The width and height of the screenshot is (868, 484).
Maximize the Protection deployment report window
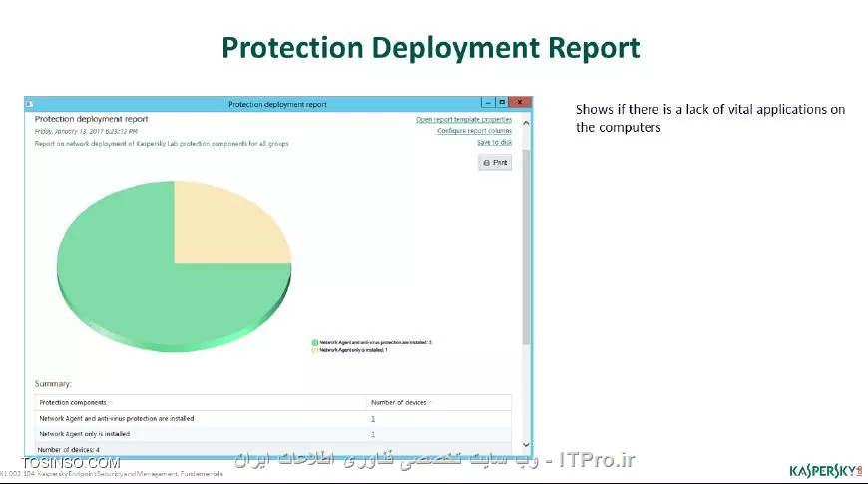pos(502,103)
